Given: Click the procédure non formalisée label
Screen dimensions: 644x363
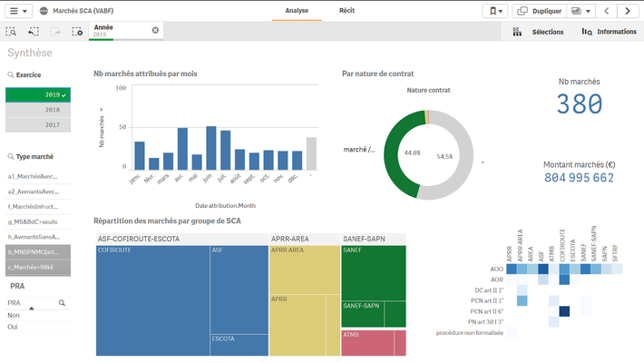Looking at the screenshot, I should click(x=470, y=333).
